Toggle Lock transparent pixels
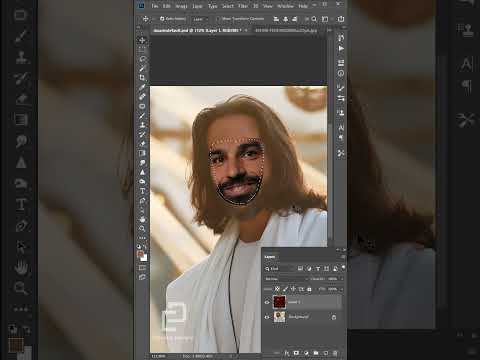The width and height of the screenshot is (480, 360). tap(277, 289)
